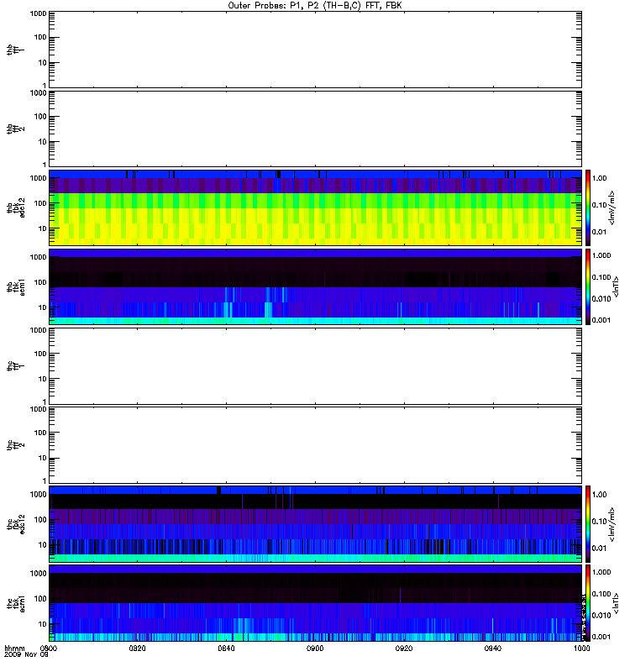Click the "100" y-axis tick in thc fff 2
630x672 pixels.
40,433
